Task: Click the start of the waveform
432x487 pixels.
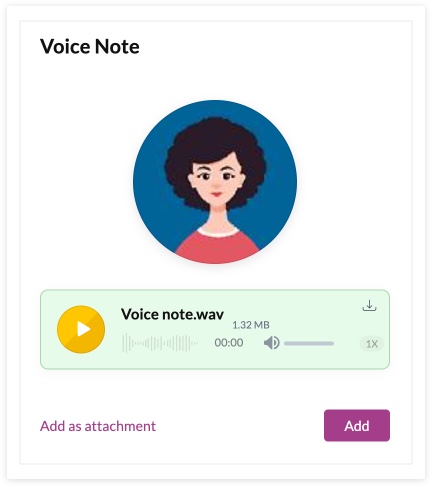Action: (x=124, y=343)
